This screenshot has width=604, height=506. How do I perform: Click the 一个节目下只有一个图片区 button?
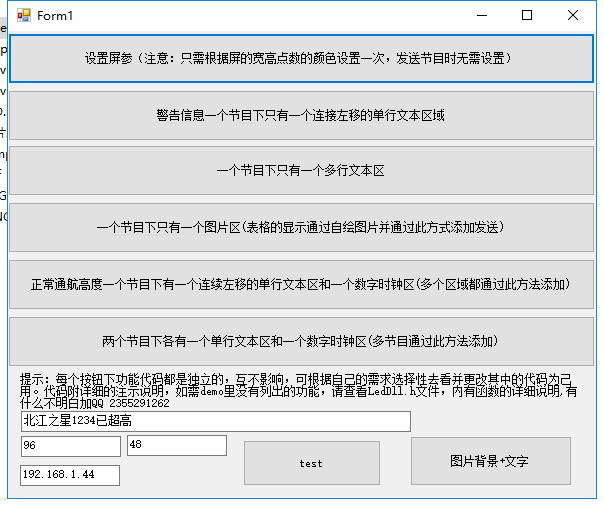click(301, 228)
